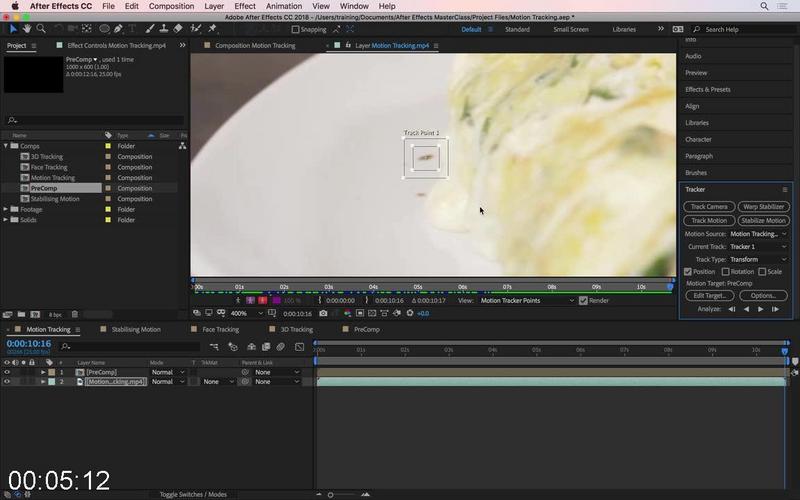The width and height of the screenshot is (800, 500).
Task: Click the Track Camera button
Action: [709, 207]
